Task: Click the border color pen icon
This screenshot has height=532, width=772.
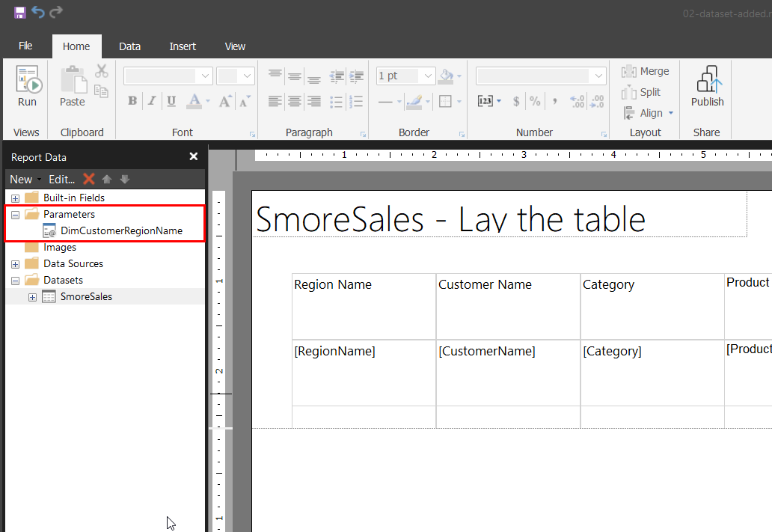Action: 415,102
